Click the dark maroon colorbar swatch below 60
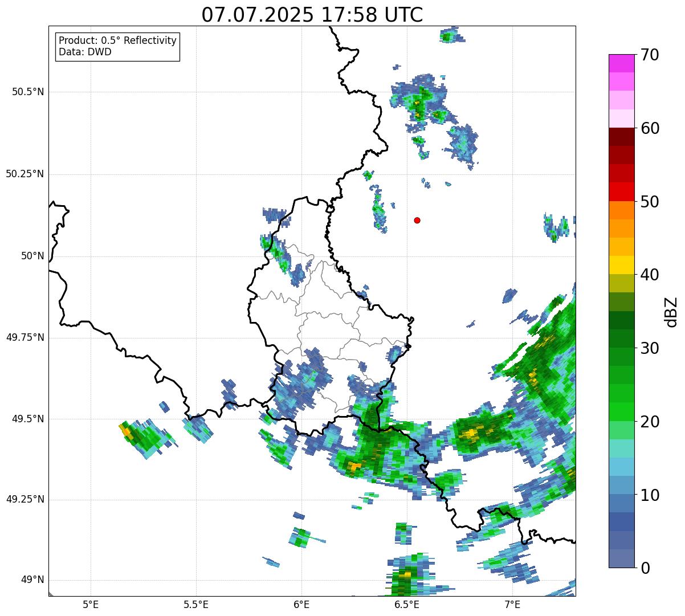 [621, 137]
